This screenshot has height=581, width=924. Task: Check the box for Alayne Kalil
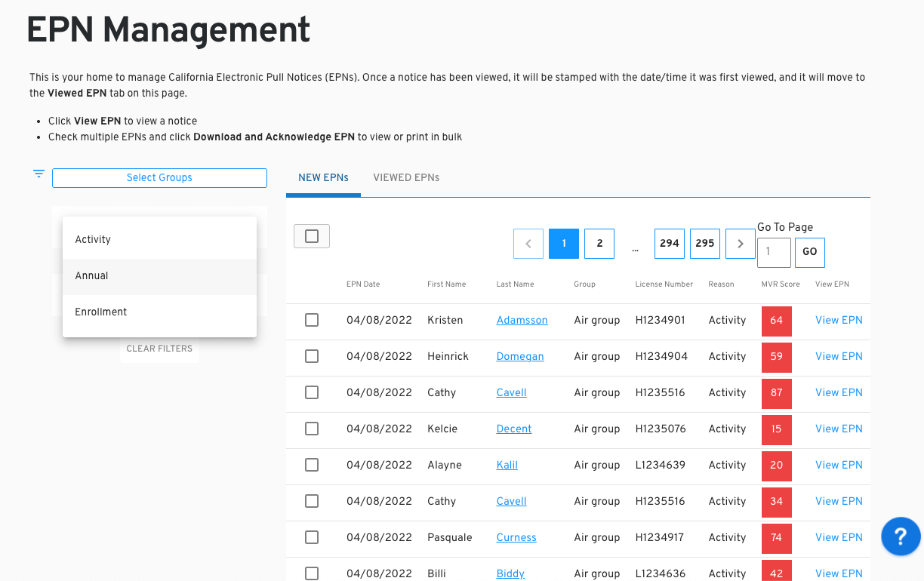point(312,465)
